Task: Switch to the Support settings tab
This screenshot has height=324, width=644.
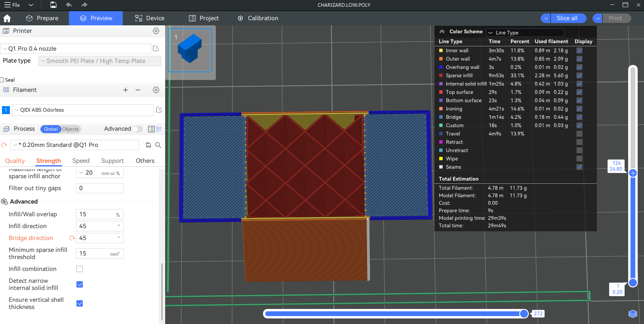Action: [x=112, y=161]
